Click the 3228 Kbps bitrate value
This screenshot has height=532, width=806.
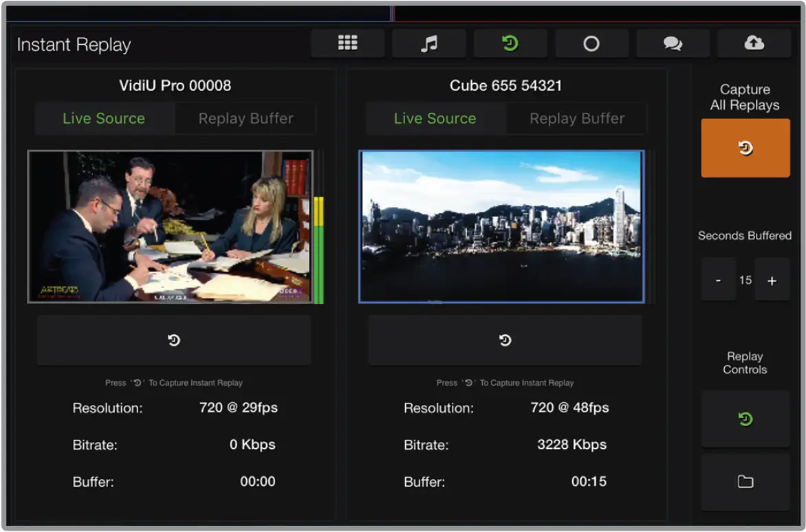point(572,445)
